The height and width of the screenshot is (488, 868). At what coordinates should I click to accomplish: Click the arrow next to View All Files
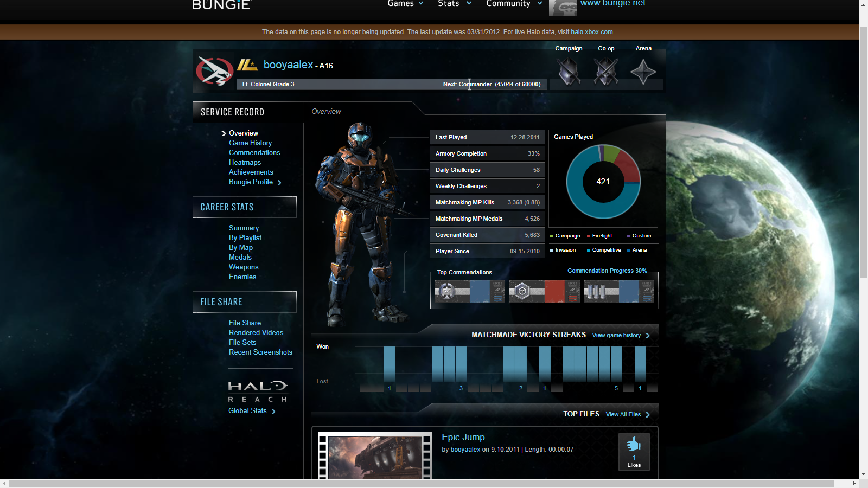tap(648, 415)
